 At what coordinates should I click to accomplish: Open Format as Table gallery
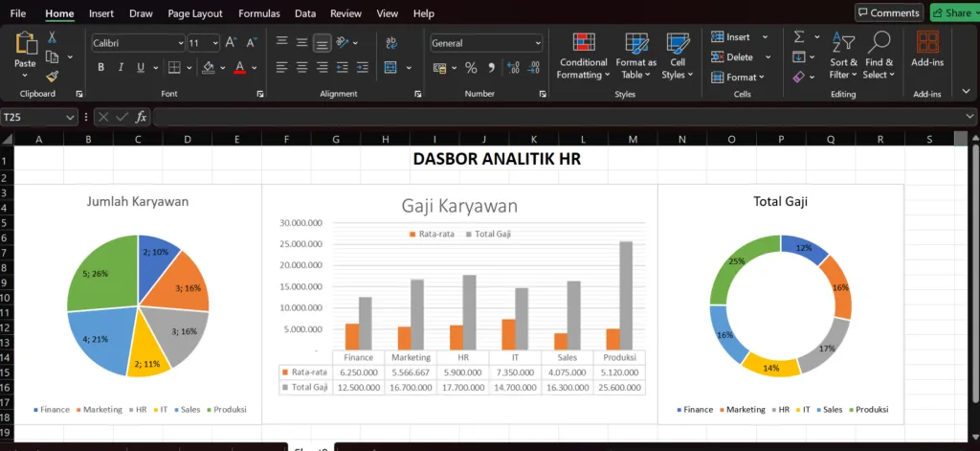[x=636, y=56]
